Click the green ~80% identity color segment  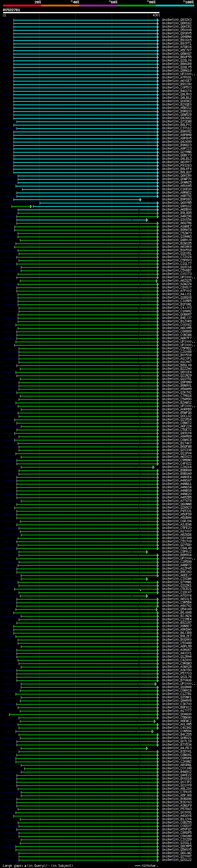(137, 6)
